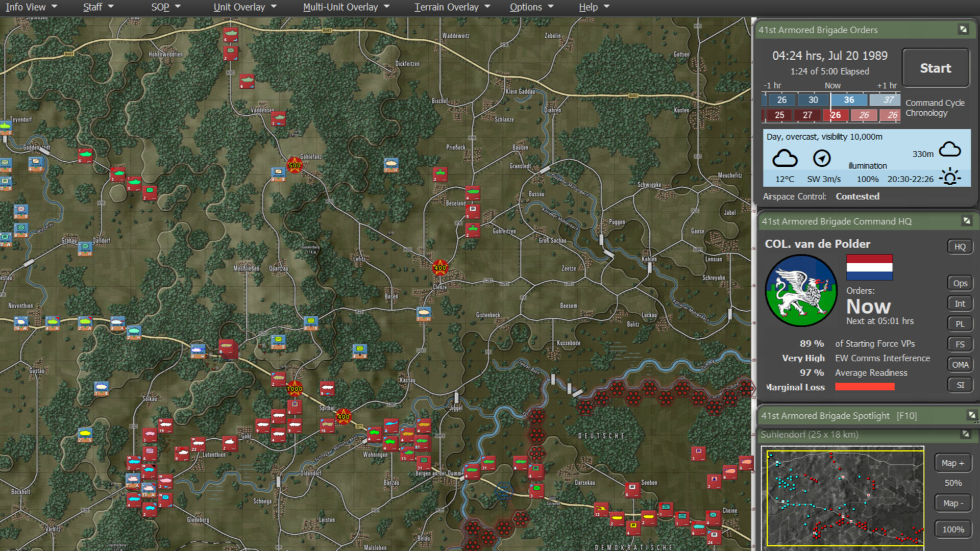Image resolution: width=980 pixels, height=551 pixels.
Task: Expand the Unit Overlay menu
Action: coord(245,7)
